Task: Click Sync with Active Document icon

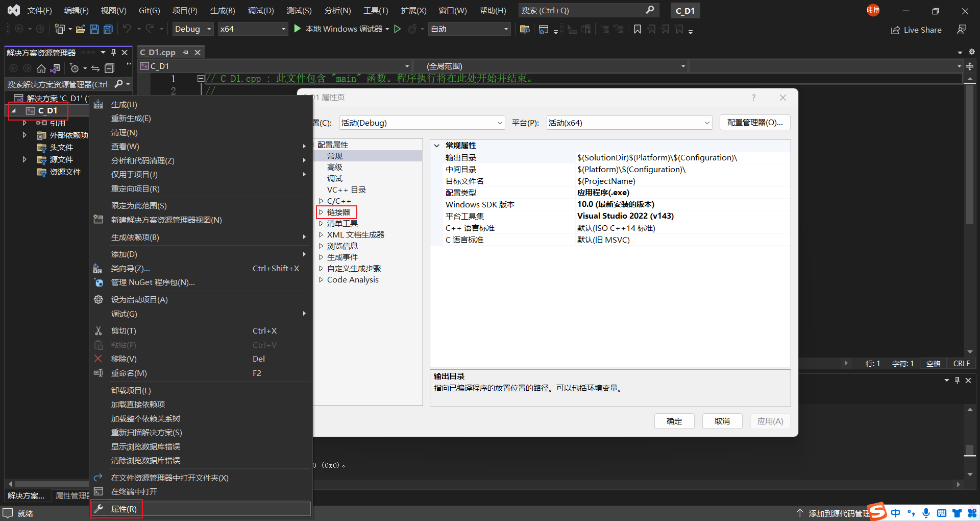Action: (95, 68)
